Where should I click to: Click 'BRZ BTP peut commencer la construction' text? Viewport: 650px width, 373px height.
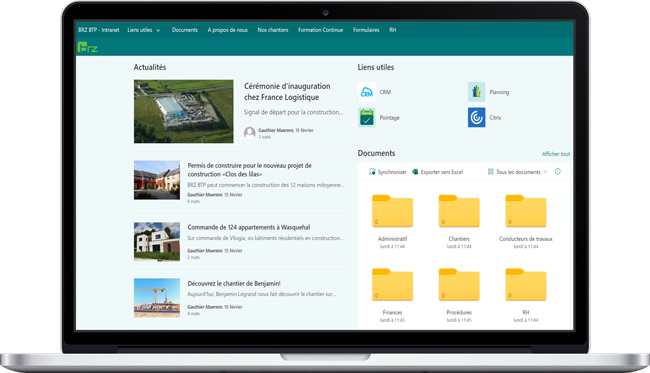coord(266,185)
